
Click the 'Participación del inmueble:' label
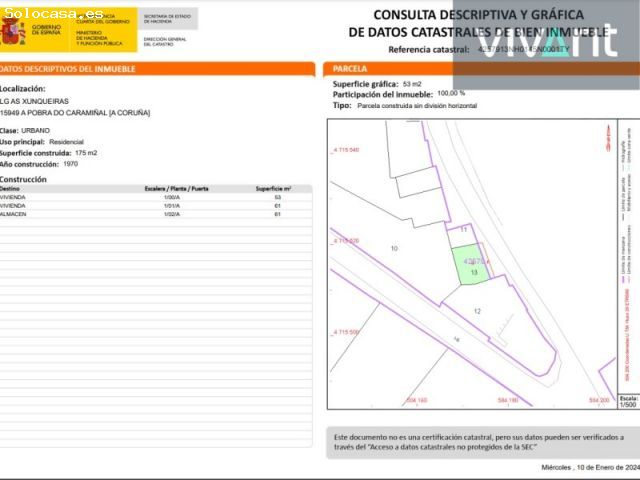coord(383,95)
